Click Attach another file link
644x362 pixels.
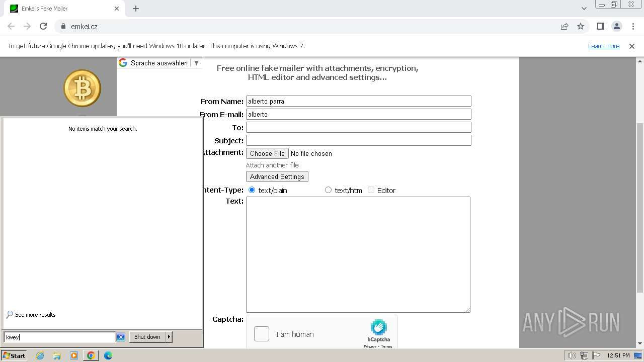272,165
